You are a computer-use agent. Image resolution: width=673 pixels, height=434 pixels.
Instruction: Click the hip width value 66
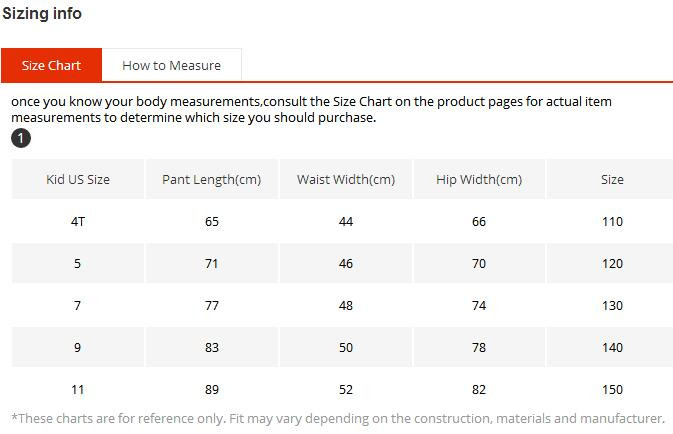[x=479, y=222]
